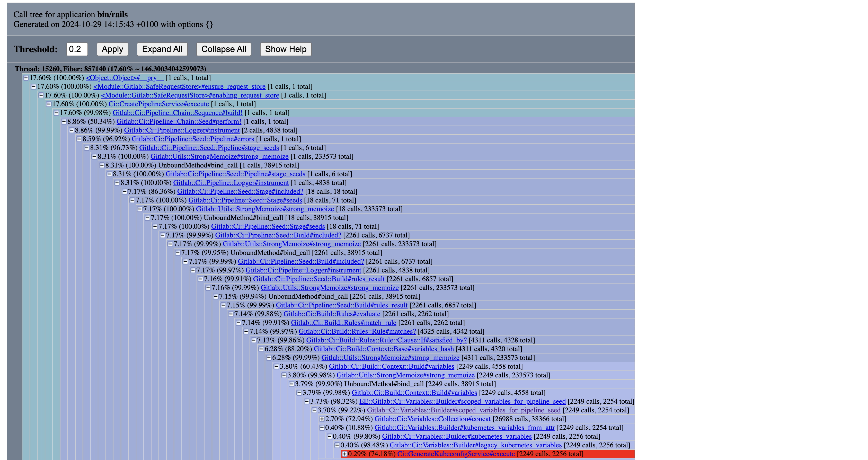The image size is (868, 460).
Task: Open the EE scoped_variables_for_pipeline_seed link
Action: tap(462, 401)
